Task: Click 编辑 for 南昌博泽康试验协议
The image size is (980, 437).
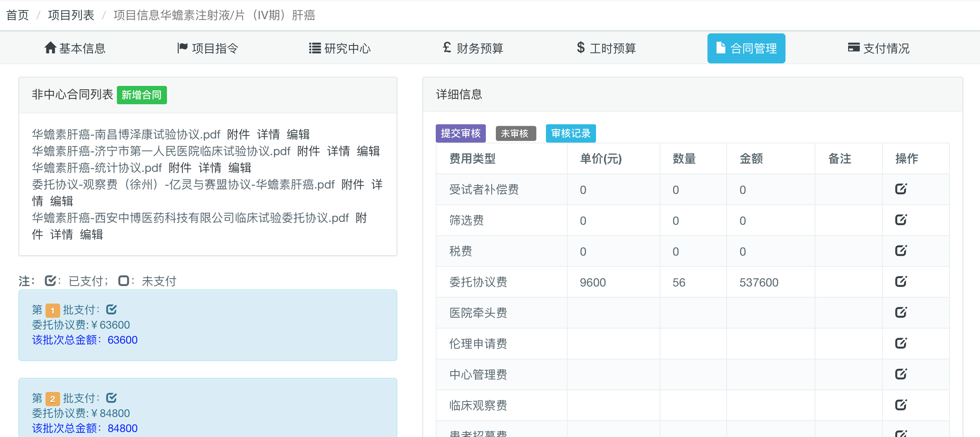Action: 298,134
